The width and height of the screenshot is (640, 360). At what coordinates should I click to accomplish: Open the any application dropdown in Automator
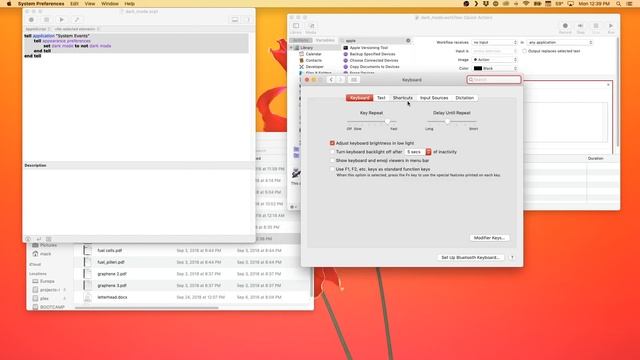[560, 42]
